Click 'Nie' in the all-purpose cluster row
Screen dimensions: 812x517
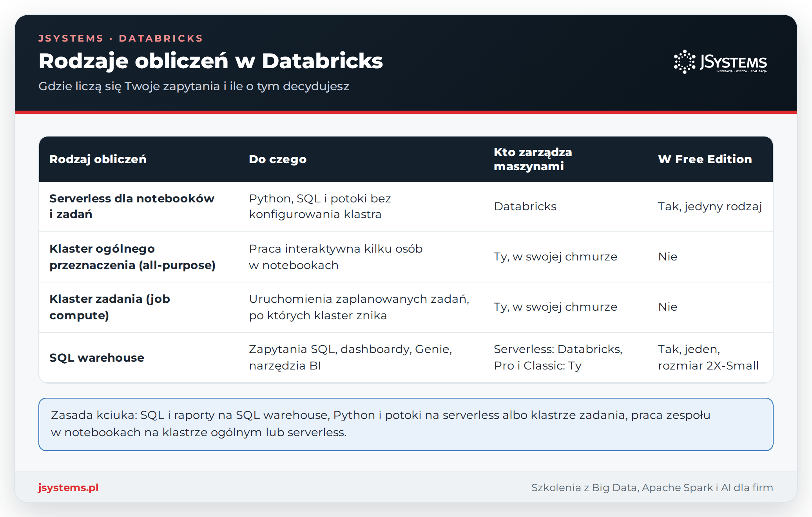coord(668,257)
